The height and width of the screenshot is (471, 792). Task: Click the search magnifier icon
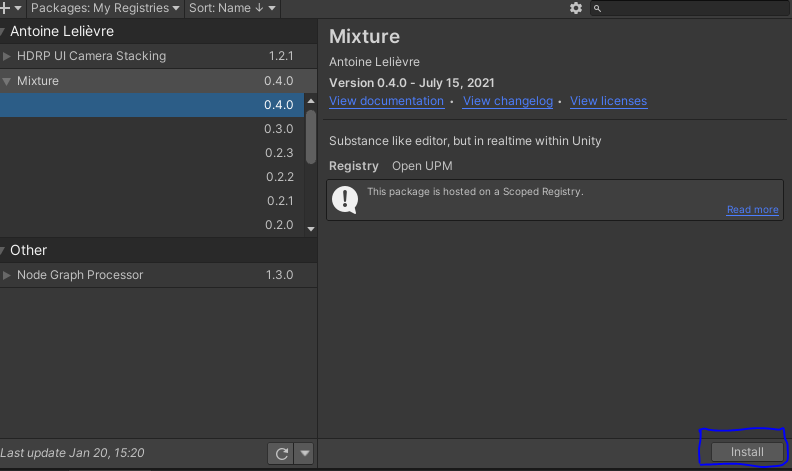pyautogui.click(x=597, y=8)
